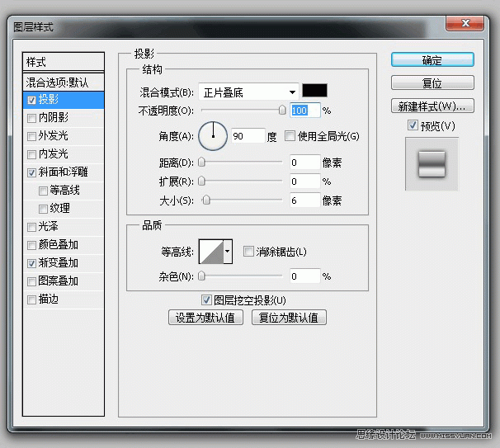Image resolution: width=500 pixels, height=448 pixels.
Task: Click the 等高线 contour curve thumbnail
Action: (x=211, y=252)
